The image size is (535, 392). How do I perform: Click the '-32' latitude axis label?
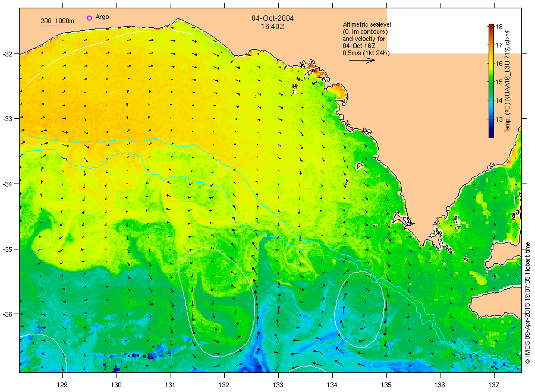(x=7, y=54)
